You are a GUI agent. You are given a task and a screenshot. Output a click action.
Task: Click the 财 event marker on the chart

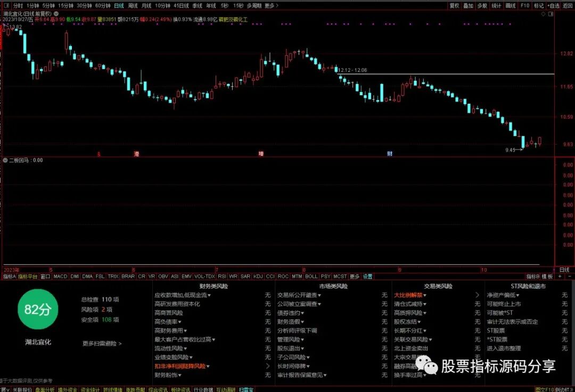click(x=389, y=154)
